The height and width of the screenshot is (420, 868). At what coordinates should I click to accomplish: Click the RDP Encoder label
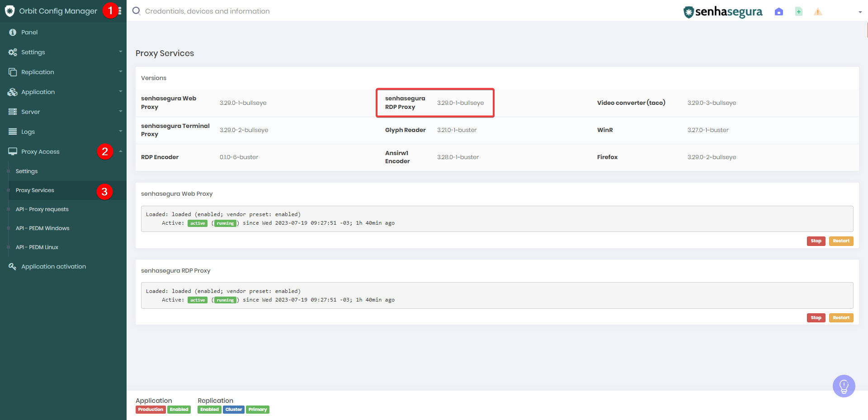coord(160,157)
